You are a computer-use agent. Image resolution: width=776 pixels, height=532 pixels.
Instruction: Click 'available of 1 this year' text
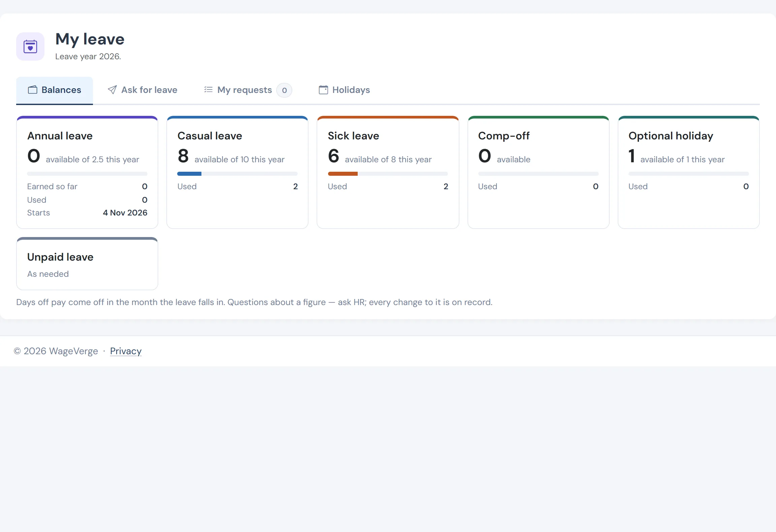click(x=682, y=159)
